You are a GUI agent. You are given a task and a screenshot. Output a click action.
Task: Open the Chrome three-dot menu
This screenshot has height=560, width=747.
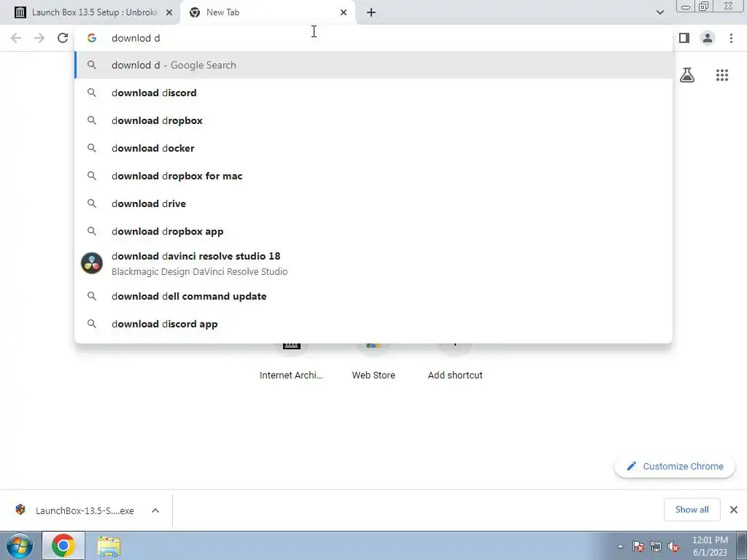point(731,38)
